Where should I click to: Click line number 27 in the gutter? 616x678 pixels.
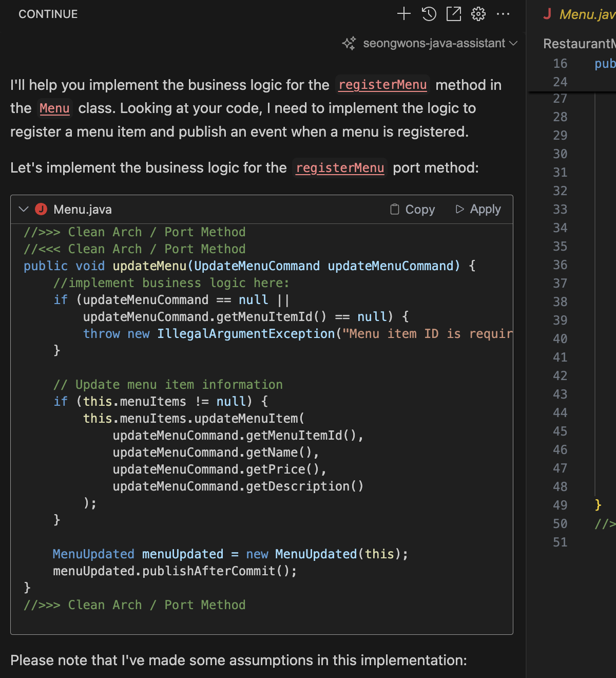pos(560,99)
